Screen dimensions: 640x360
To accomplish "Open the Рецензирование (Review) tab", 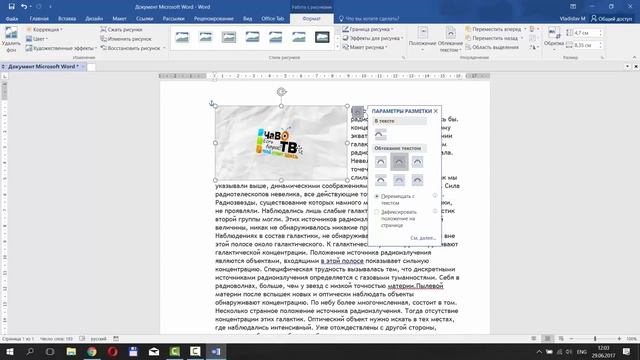I will [x=213, y=19].
